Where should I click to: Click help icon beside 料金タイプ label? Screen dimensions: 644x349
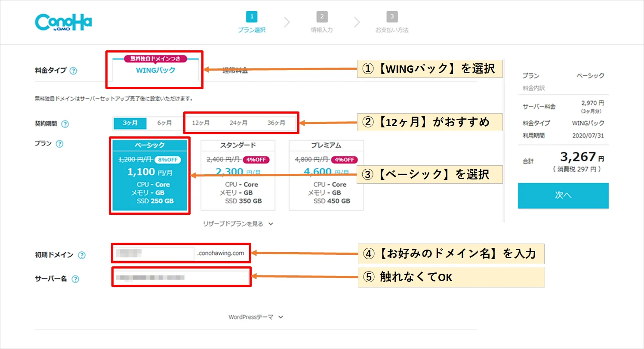(73, 71)
